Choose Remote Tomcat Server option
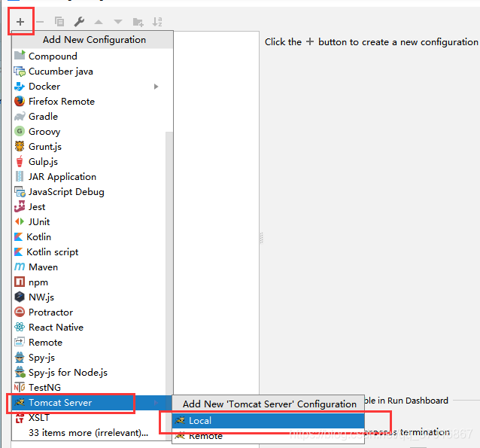The image size is (480, 448). click(x=268, y=435)
